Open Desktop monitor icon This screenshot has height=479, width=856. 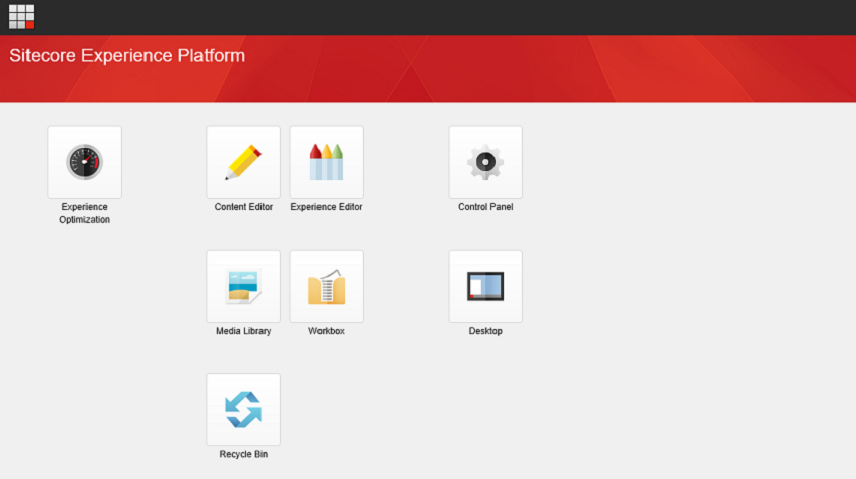click(485, 286)
